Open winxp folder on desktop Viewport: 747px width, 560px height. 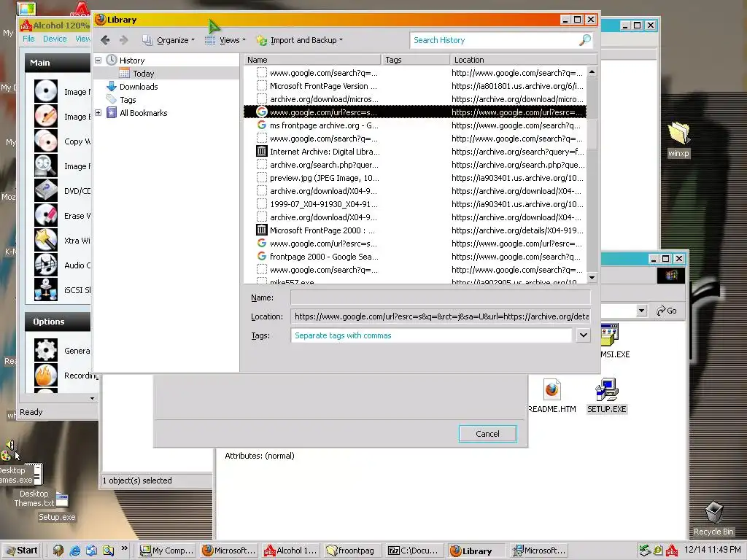click(x=678, y=139)
